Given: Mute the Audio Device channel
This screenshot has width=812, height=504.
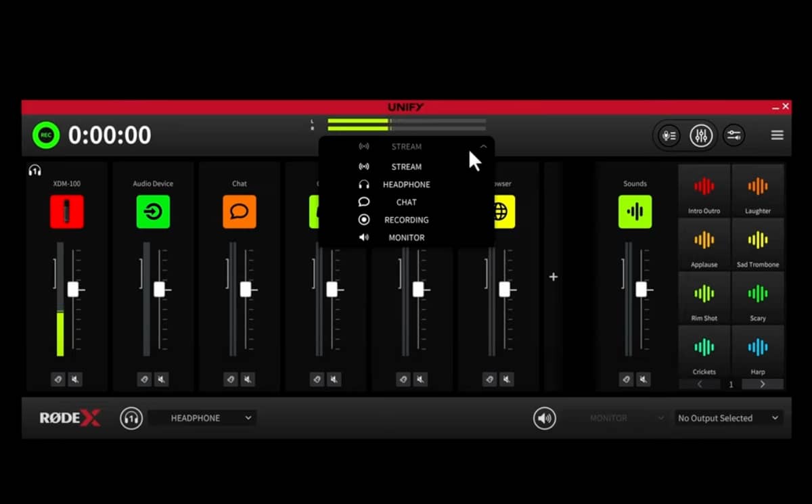Looking at the screenshot, I should [162, 380].
